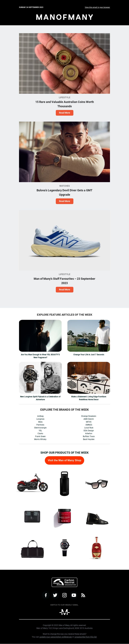Read More about rare Australian coins
The image size is (129, 644).
pos(64,113)
